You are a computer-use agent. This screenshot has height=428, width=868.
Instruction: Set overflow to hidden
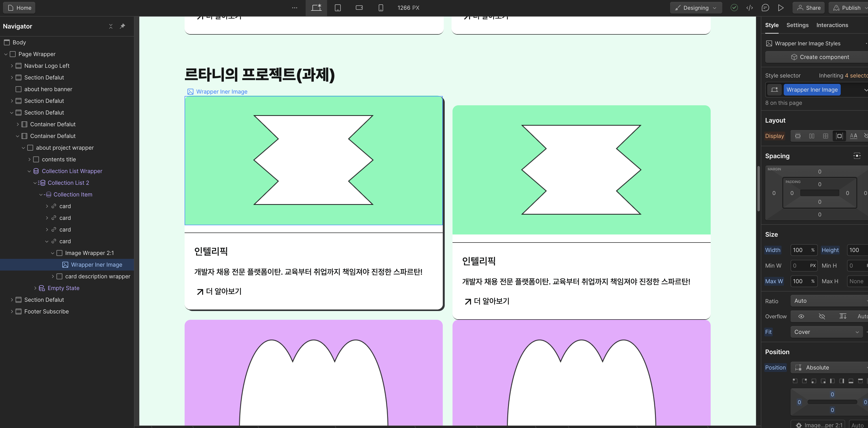(822, 316)
